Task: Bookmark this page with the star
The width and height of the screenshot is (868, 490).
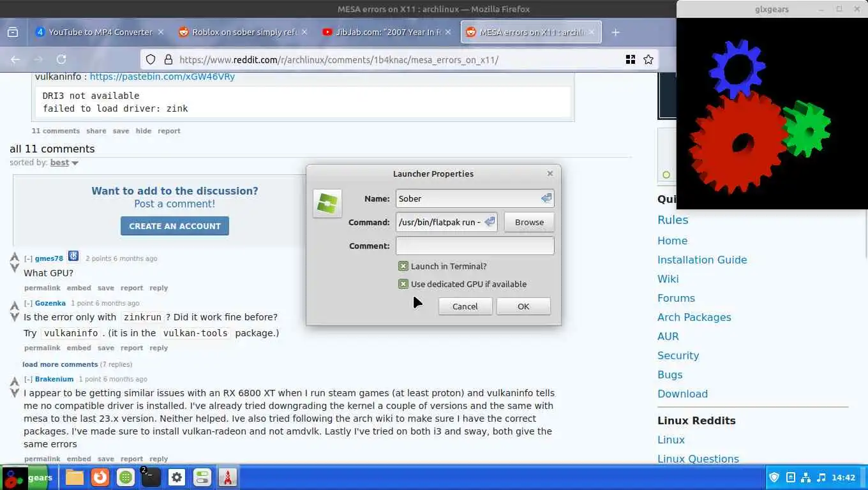Action: tap(648, 59)
